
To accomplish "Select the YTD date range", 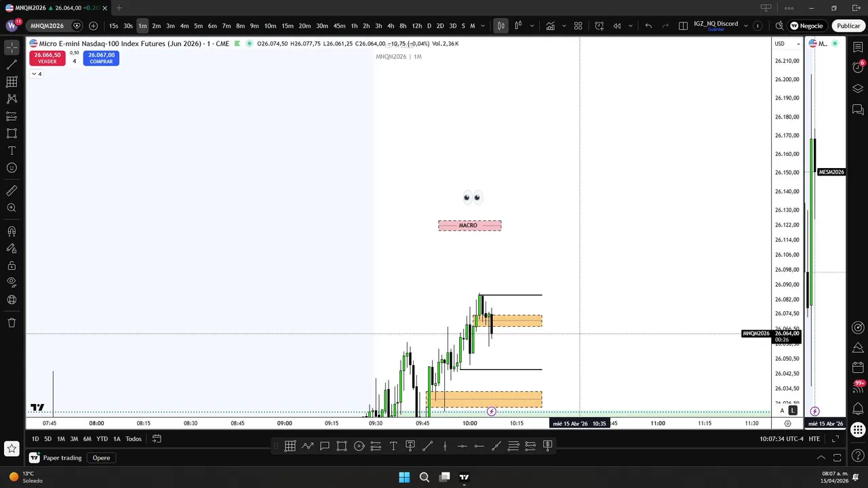I will click(102, 439).
